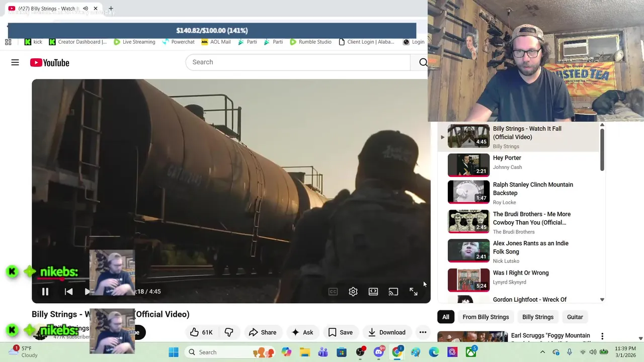Open video settings gear
The width and height of the screenshot is (644, 362).
pyautogui.click(x=353, y=292)
